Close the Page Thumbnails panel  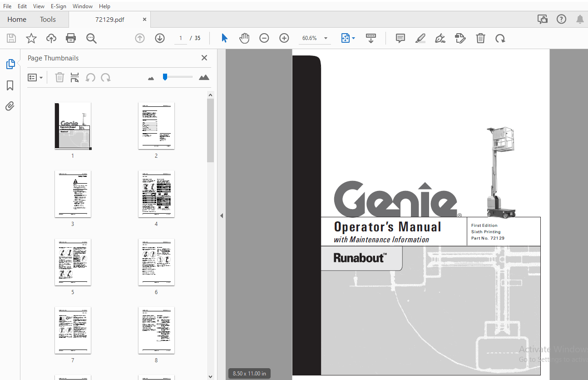[x=204, y=58]
